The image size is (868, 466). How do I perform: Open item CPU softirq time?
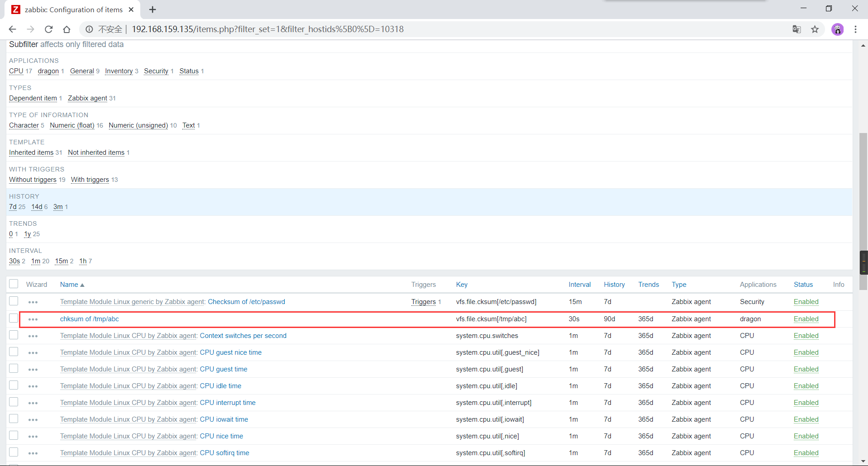225,453
